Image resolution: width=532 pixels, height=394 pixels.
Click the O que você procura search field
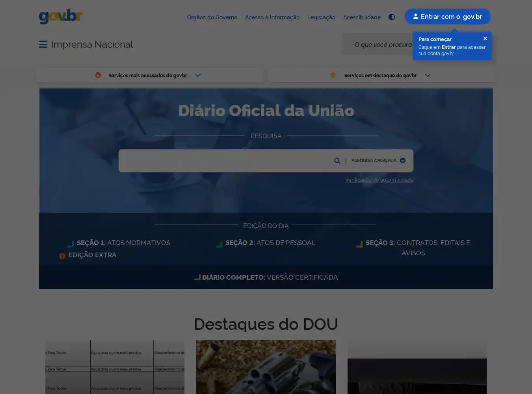tap(378, 45)
